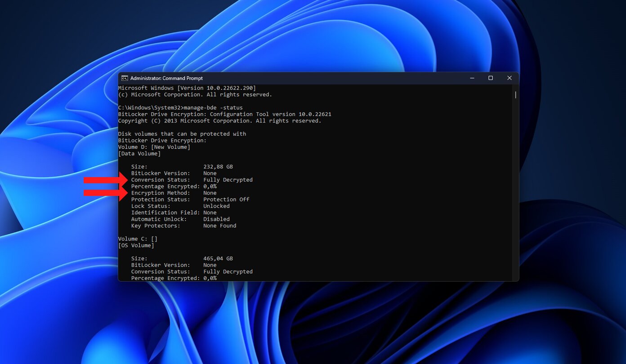This screenshot has width=626, height=364.
Task: Maximize the Command Prompt window
Action: point(491,78)
